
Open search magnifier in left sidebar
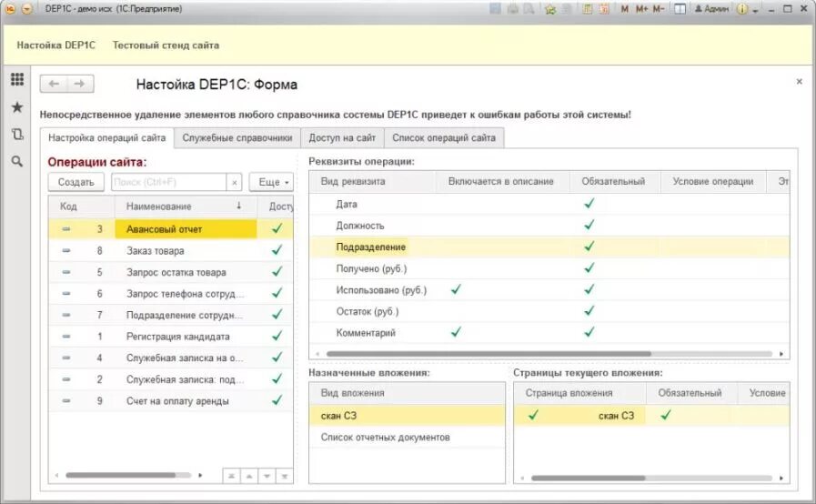click(x=17, y=161)
